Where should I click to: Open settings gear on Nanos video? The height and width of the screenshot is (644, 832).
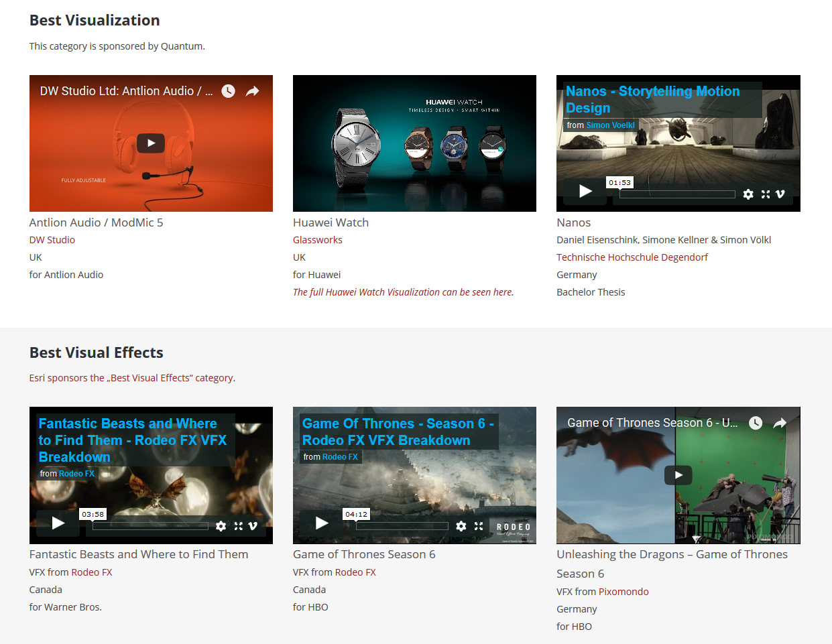point(748,194)
